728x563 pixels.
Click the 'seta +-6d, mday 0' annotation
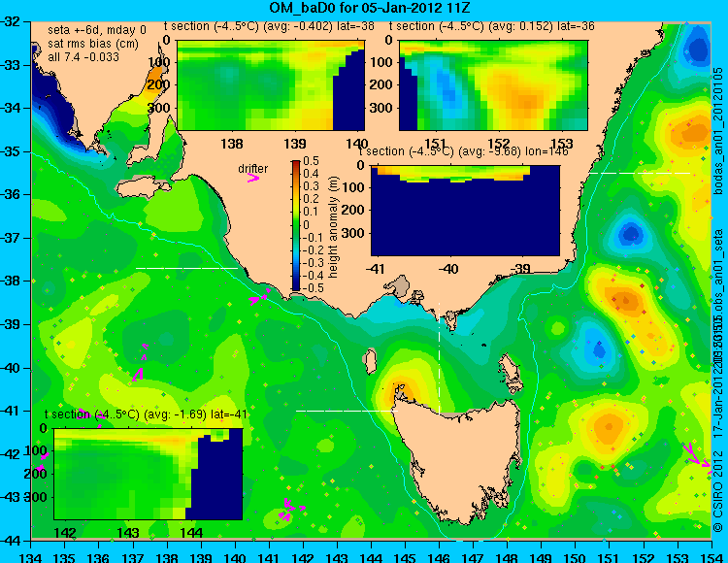tap(97, 30)
